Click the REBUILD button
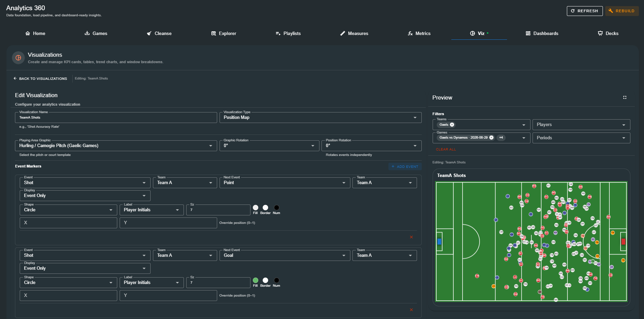Screen dimensions: 644x319 (x=622, y=11)
